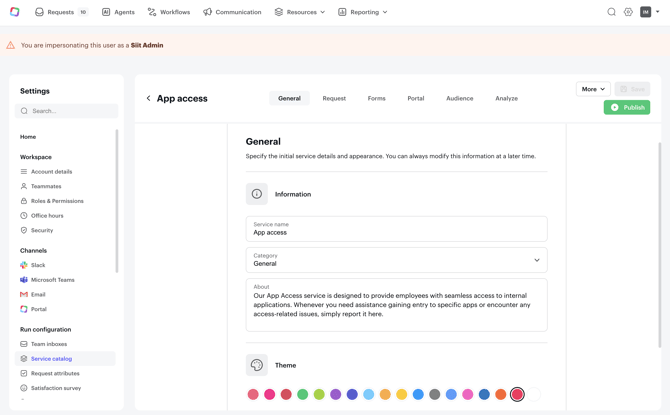Open Microsoft Teams channel settings

tap(52, 280)
